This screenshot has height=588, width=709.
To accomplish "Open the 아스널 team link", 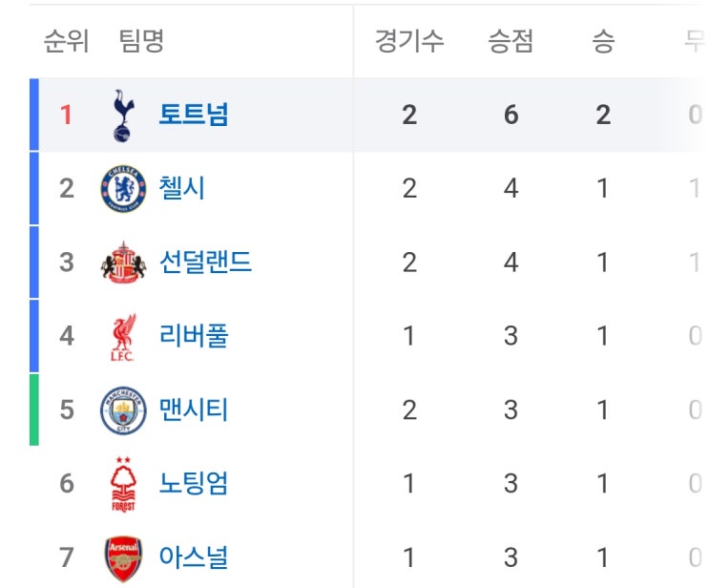I will pyautogui.click(x=194, y=557).
